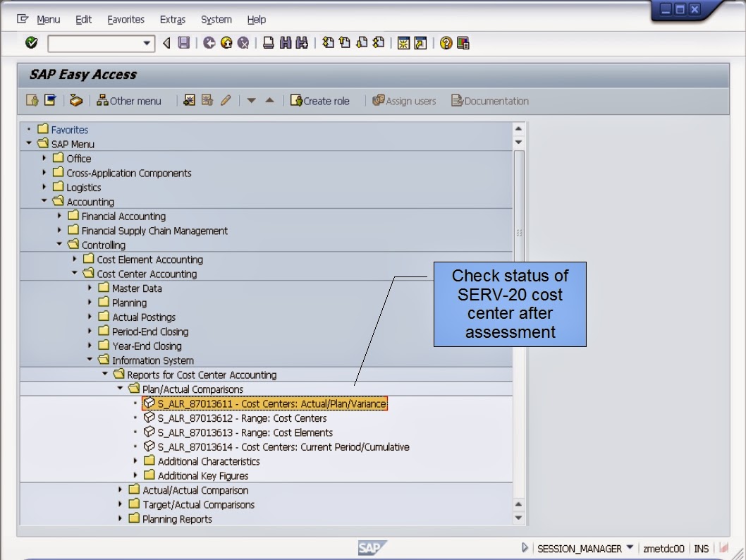
Task: Click the red Cancel icon
Action: click(243, 43)
